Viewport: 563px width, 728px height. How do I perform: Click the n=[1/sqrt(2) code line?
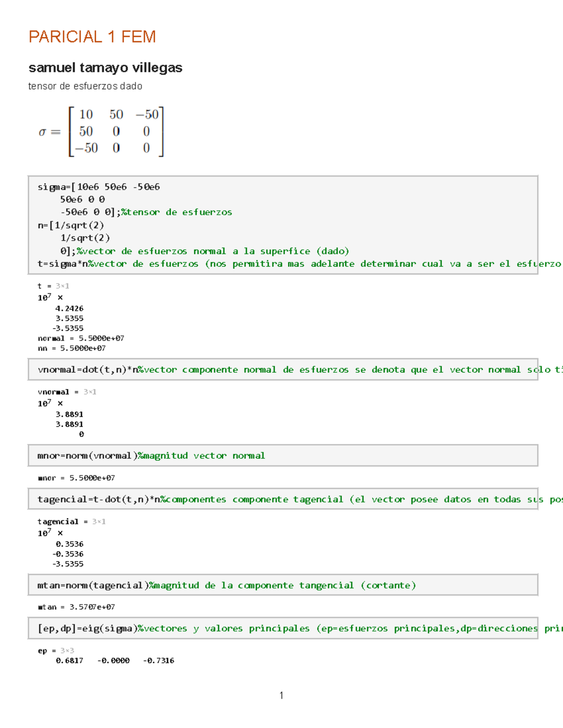tap(71, 225)
